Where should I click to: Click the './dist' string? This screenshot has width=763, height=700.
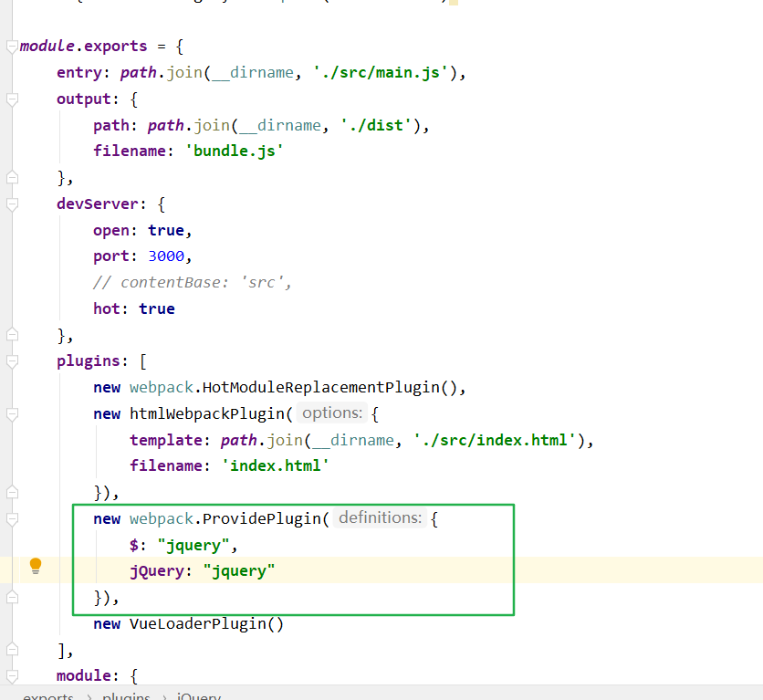(376, 126)
